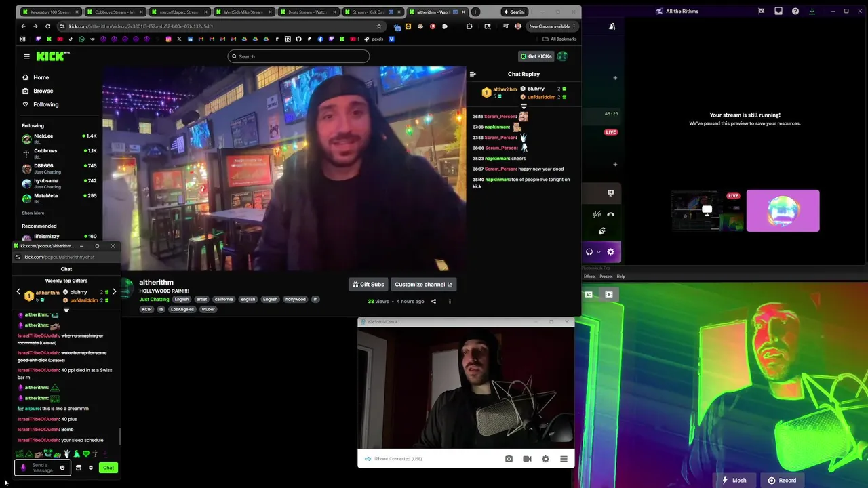Select the purple stream thumbnail in Discord
868x488 pixels.
[x=783, y=211]
